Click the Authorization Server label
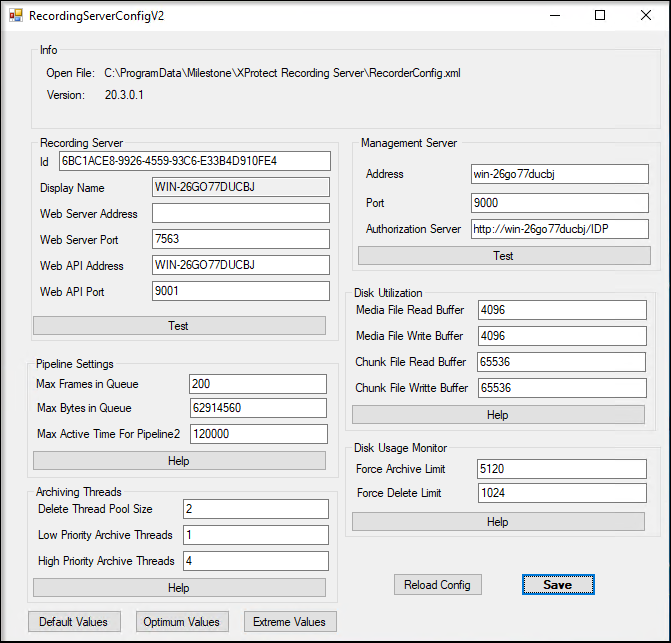Screen dimensions: 671x643 pyautogui.click(x=413, y=229)
